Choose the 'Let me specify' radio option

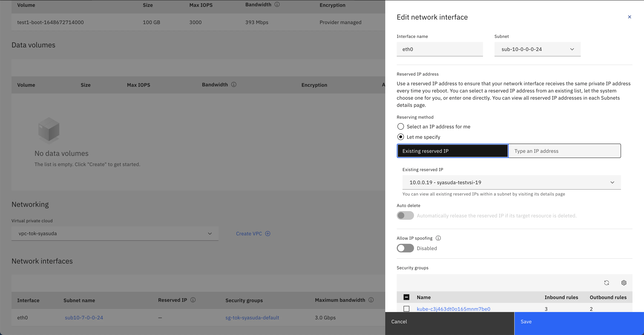tap(401, 137)
